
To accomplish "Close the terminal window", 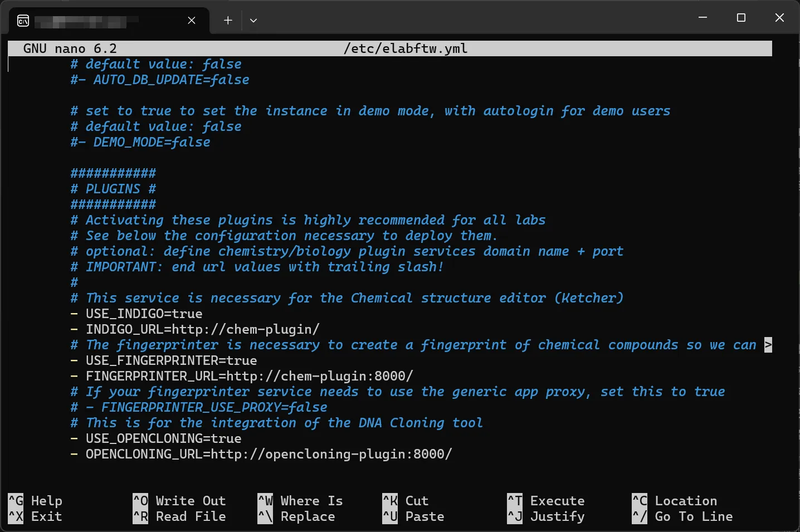I will click(x=779, y=18).
